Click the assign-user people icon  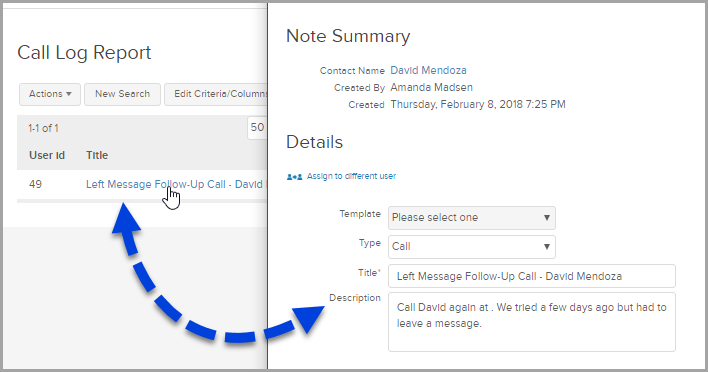coord(294,177)
